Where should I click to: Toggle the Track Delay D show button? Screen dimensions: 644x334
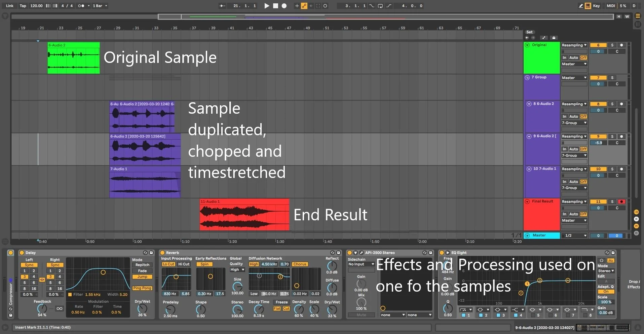636,233
